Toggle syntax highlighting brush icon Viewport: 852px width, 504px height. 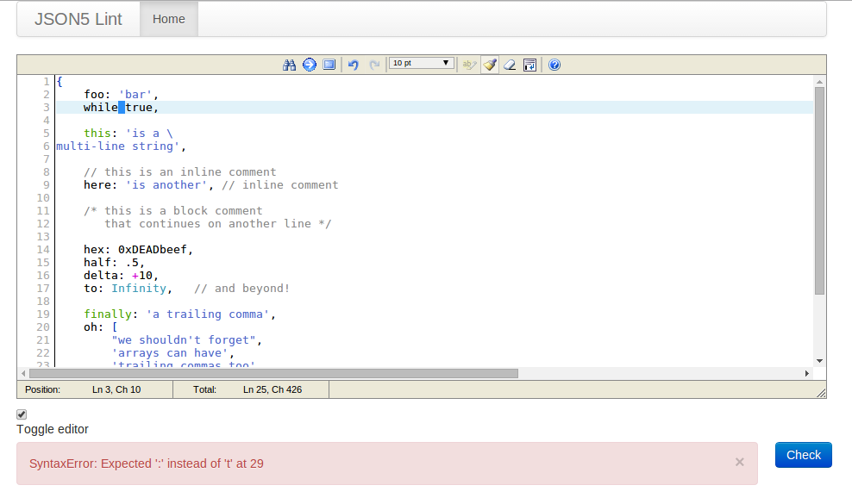[490, 65]
